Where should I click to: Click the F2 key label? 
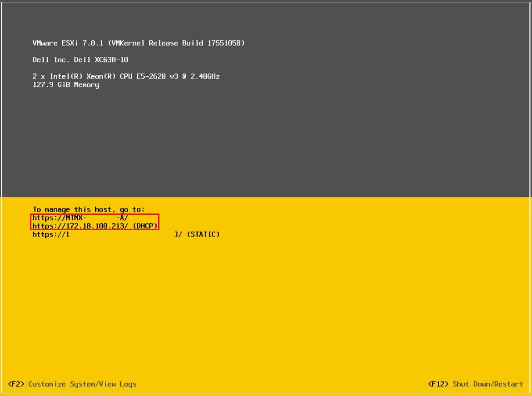(16, 384)
